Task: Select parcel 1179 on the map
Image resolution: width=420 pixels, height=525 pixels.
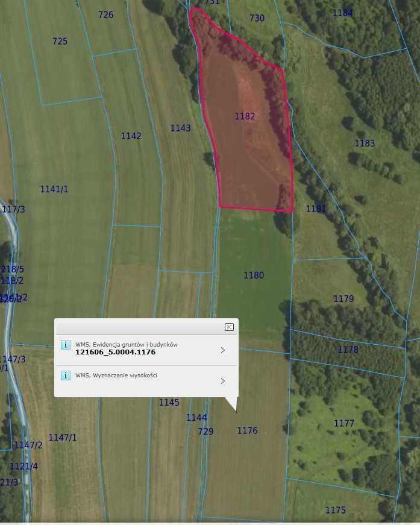Action: (343, 299)
